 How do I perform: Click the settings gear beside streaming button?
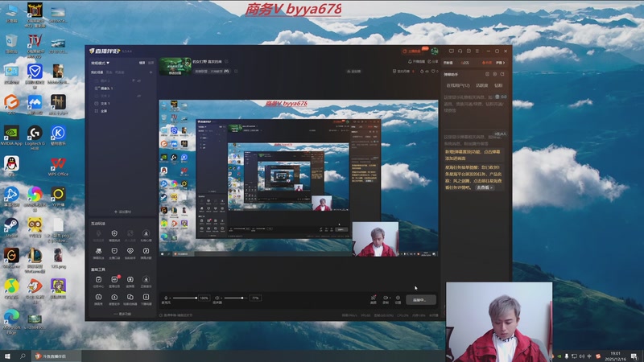(x=398, y=299)
